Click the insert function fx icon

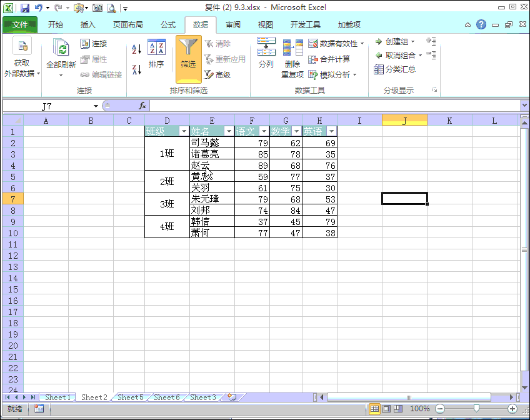click(x=142, y=106)
